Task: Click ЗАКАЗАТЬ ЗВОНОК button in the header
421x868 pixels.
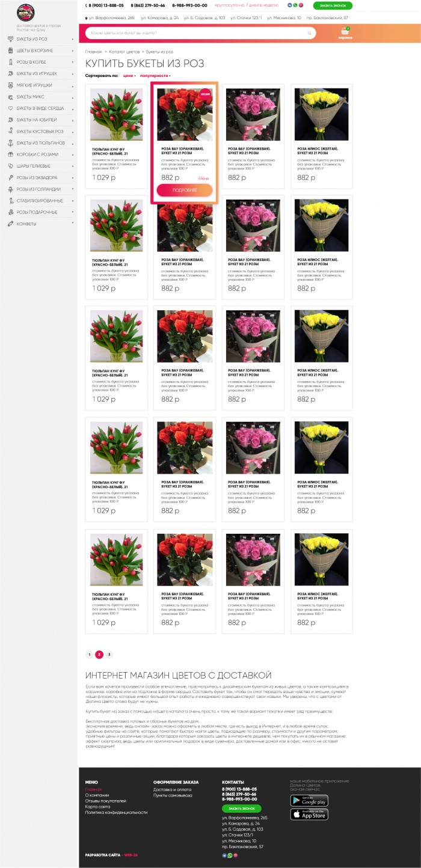Action: 333,5
